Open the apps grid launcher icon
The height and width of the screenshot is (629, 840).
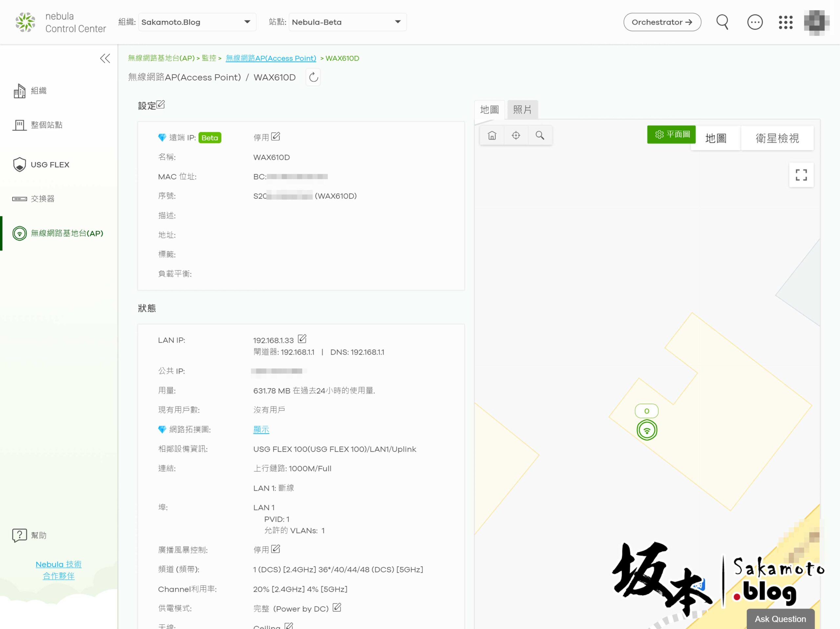[x=785, y=22]
